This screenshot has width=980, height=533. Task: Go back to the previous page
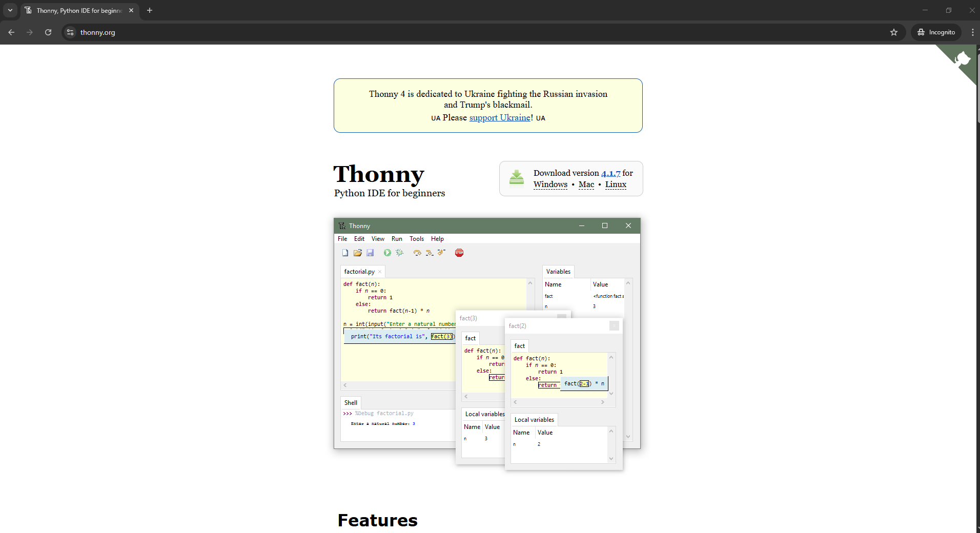tap(11, 32)
